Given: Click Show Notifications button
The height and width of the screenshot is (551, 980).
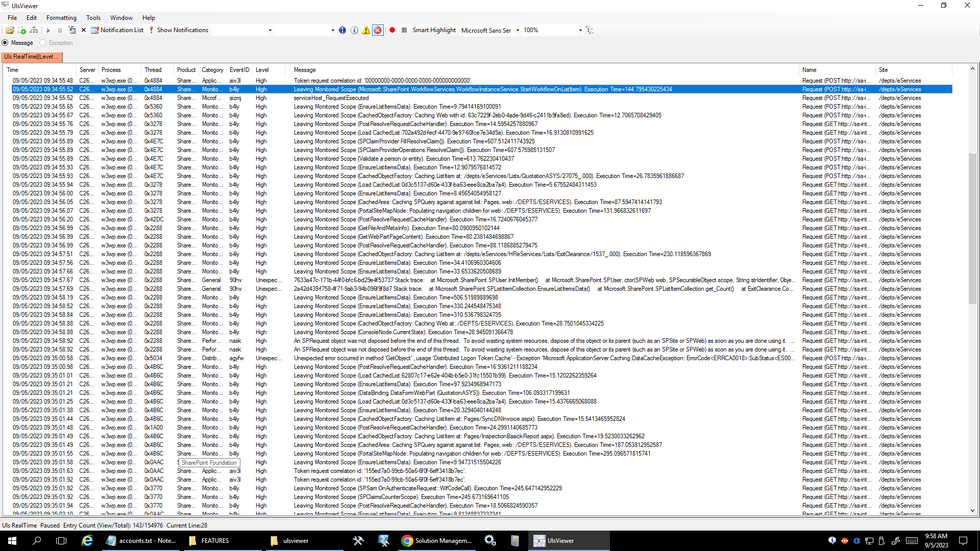Looking at the screenshot, I should click(179, 31).
